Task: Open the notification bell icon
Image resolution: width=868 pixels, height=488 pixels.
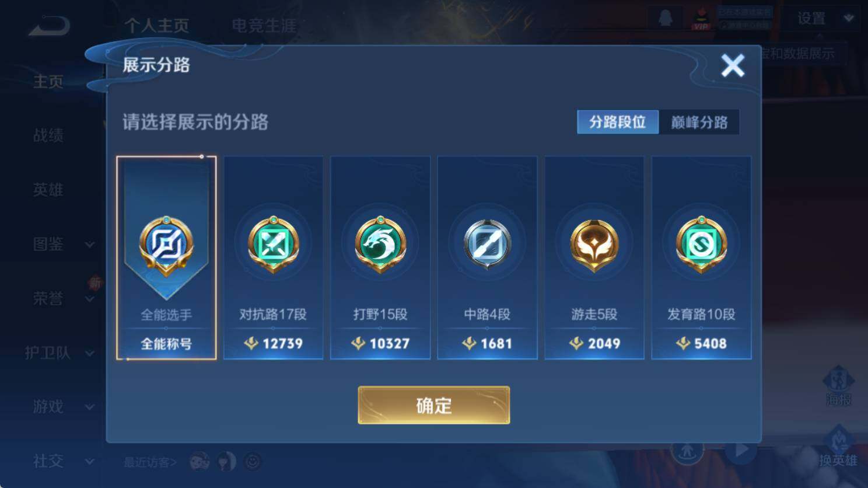Action: coord(665,18)
